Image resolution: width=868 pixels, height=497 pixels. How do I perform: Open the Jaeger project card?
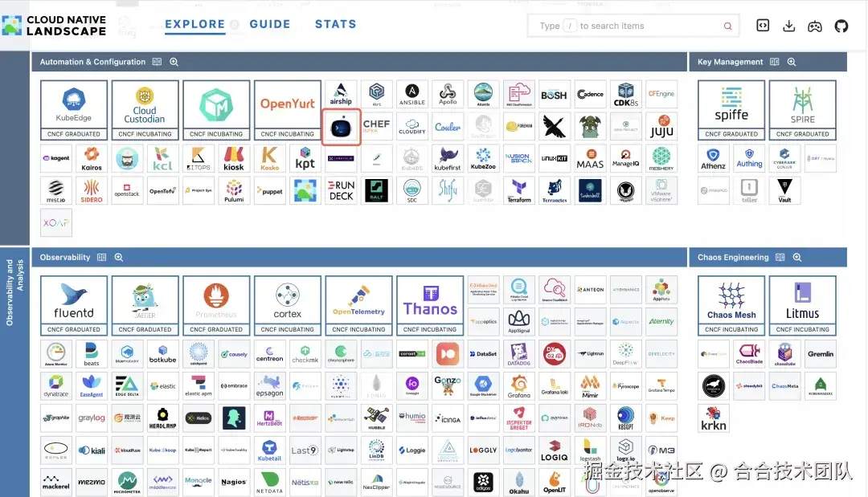[145, 305]
